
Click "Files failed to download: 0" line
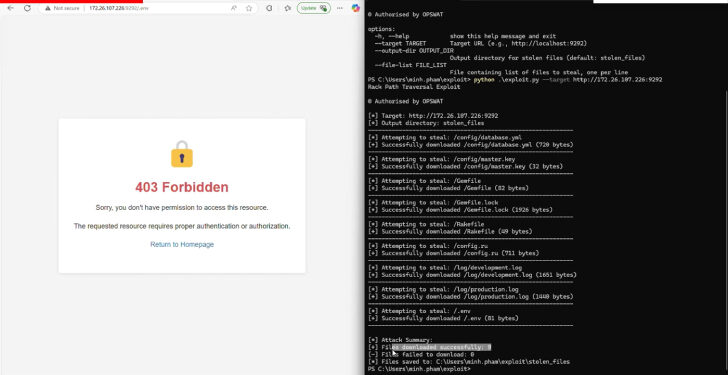(421, 355)
